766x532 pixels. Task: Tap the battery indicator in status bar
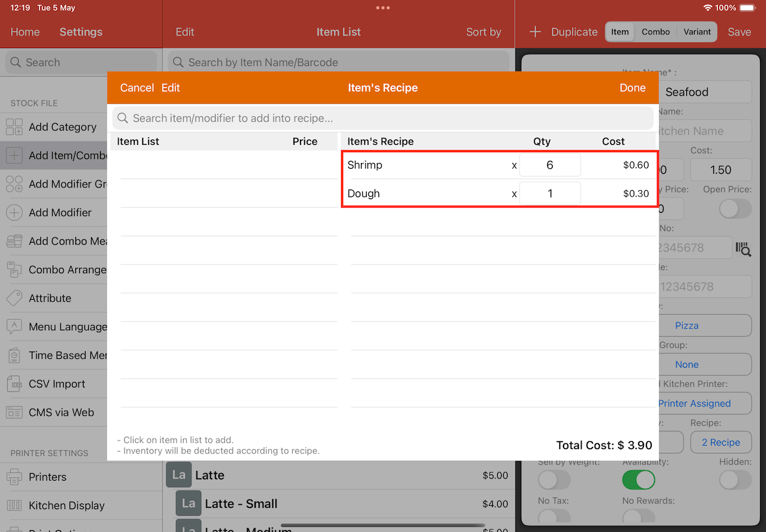pyautogui.click(x=747, y=8)
